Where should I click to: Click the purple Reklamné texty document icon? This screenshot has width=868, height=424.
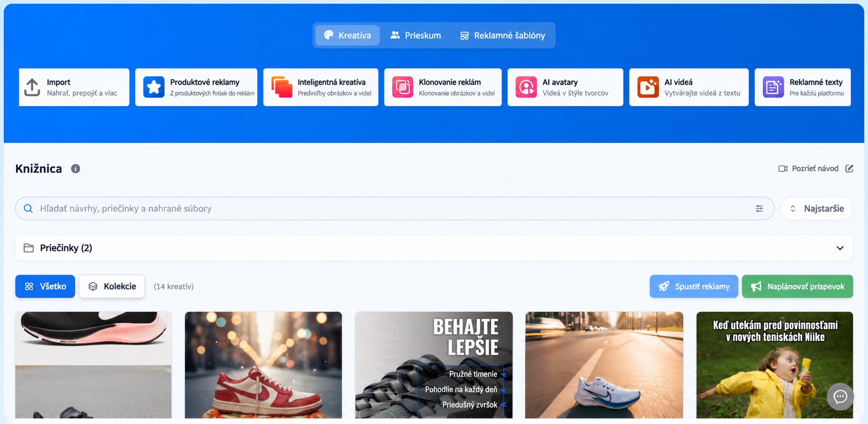click(x=773, y=87)
